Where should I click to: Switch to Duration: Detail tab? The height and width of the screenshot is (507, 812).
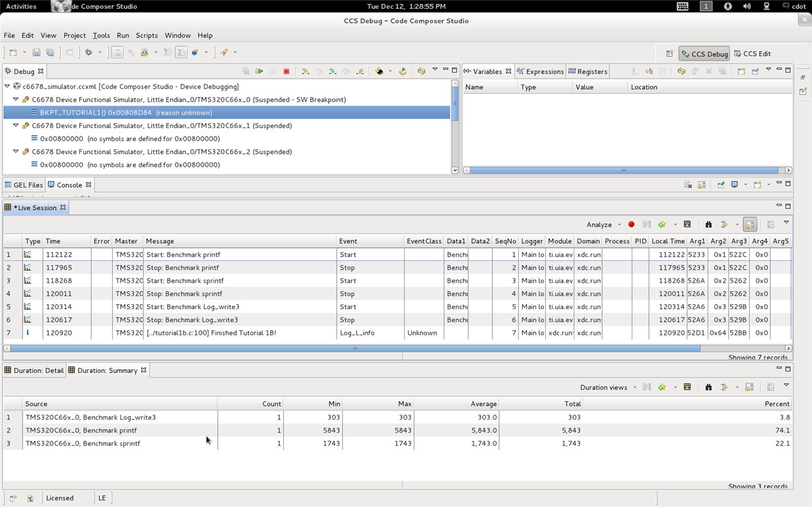(x=34, y=370)
